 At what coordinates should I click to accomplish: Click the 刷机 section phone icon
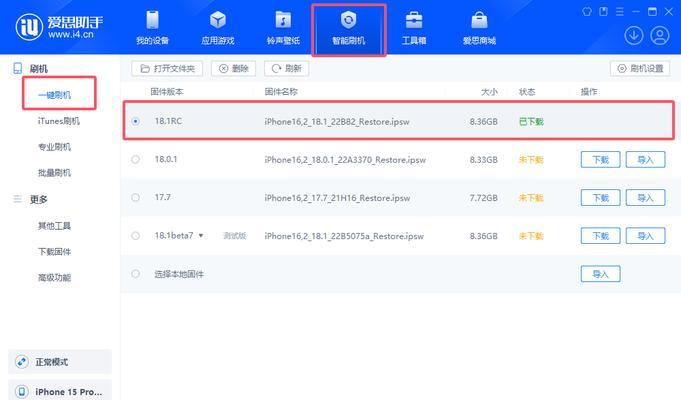[x=17, y=68]
